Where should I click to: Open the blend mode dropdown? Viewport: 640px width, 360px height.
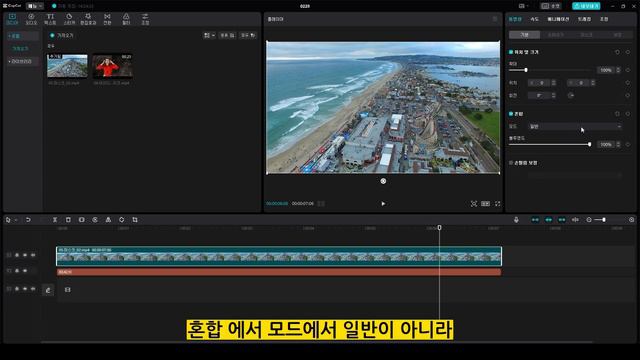point(576,127)
